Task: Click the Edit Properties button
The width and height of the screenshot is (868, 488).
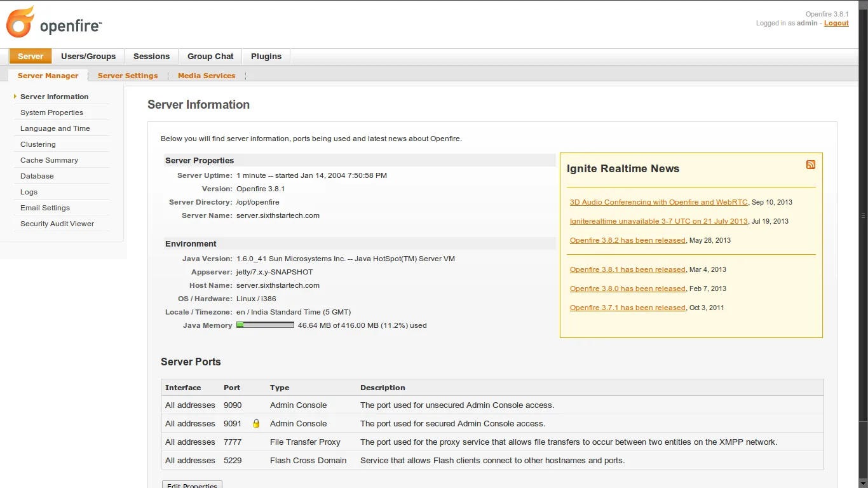Action: click(192, 484)
